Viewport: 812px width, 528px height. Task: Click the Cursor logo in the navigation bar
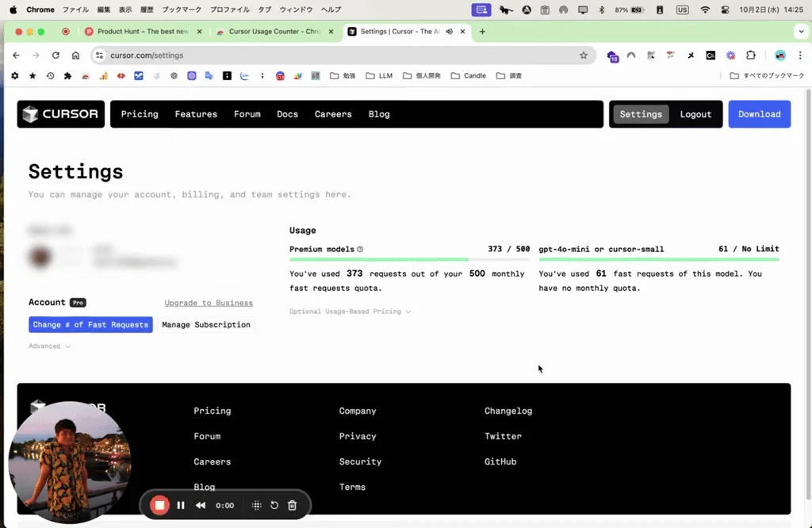point(60,113)
